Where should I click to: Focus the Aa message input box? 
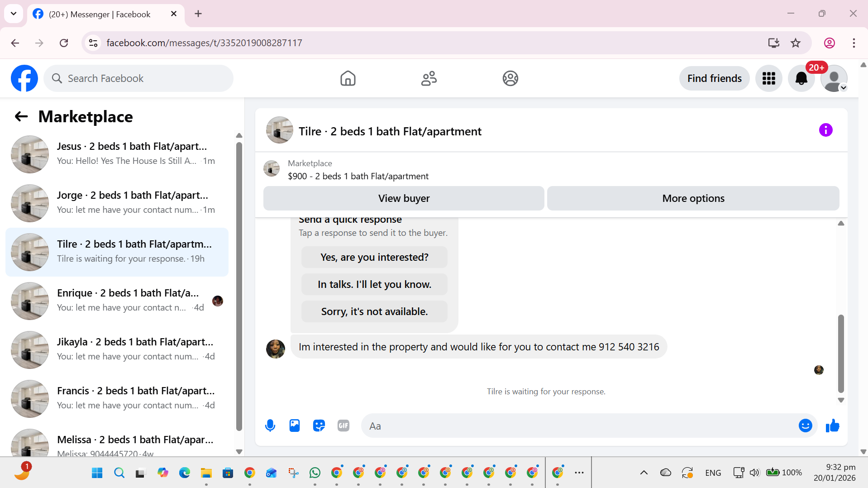[x=579, y=426]
